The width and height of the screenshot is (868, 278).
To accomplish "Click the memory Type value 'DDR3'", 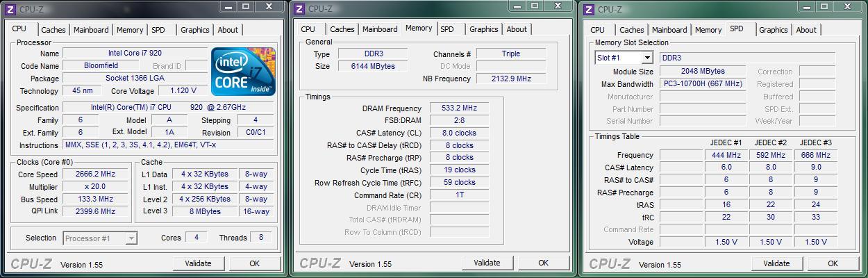I will point(374,54).
